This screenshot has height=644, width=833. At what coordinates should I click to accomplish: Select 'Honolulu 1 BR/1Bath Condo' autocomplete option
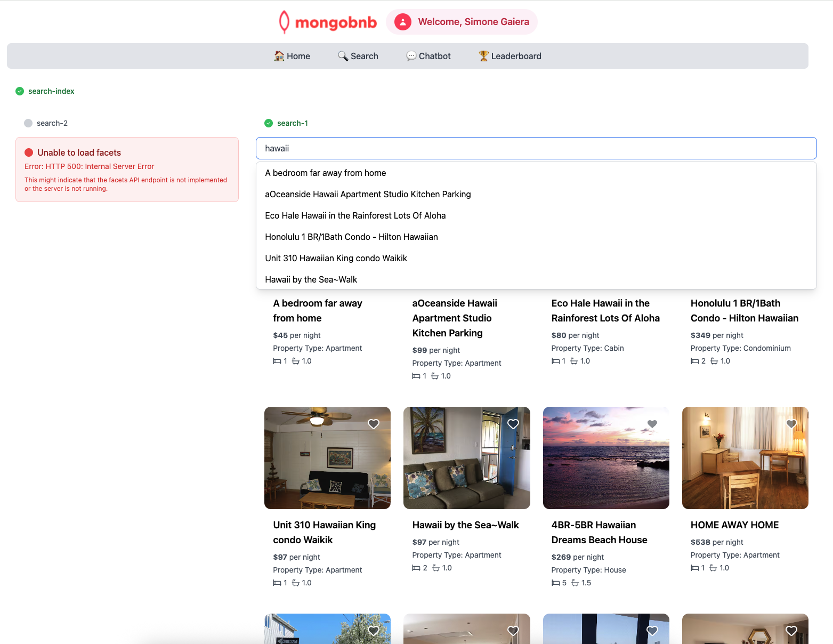pyautogui.click(x=351, y=237)
